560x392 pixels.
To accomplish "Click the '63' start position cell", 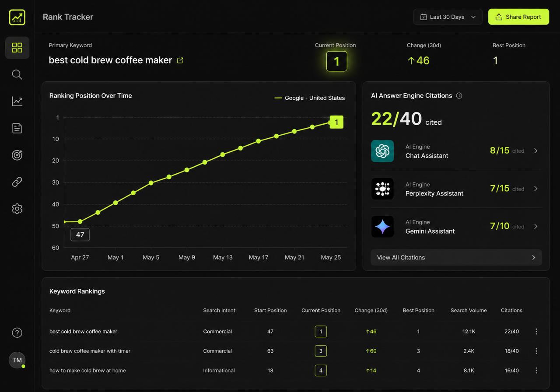I will coord(270,351).
